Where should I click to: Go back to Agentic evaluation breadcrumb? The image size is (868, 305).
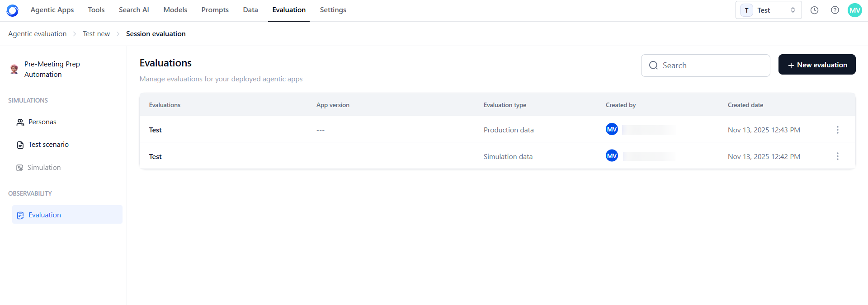37,34
